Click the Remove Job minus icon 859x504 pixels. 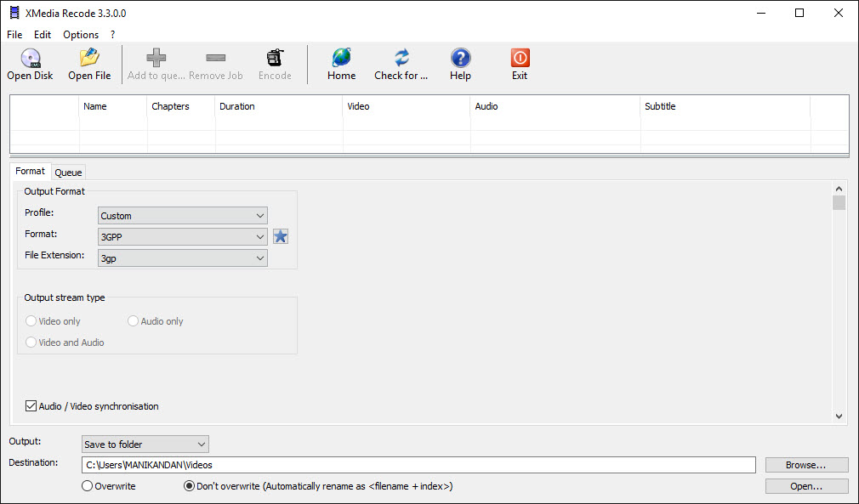pos(216,58)
